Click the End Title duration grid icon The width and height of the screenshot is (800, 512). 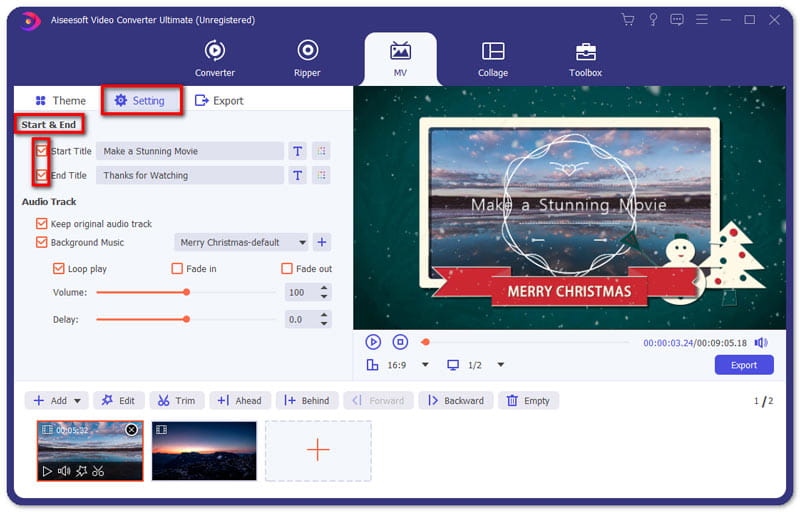click(x=321, y=175)
